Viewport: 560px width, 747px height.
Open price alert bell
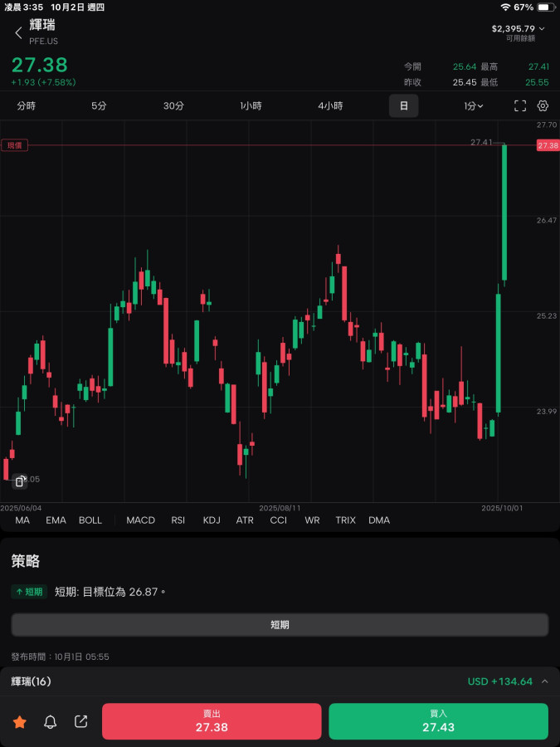click(51, 722)
